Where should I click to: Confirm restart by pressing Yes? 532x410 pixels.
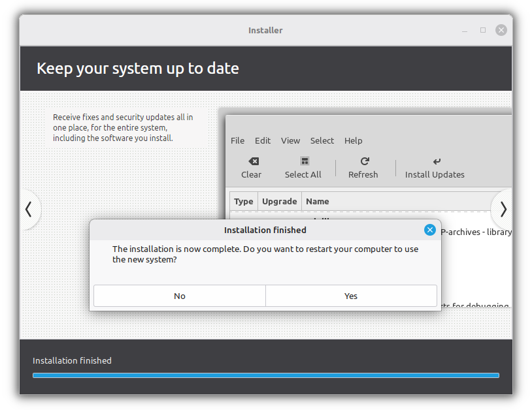[x=351, y=296]
